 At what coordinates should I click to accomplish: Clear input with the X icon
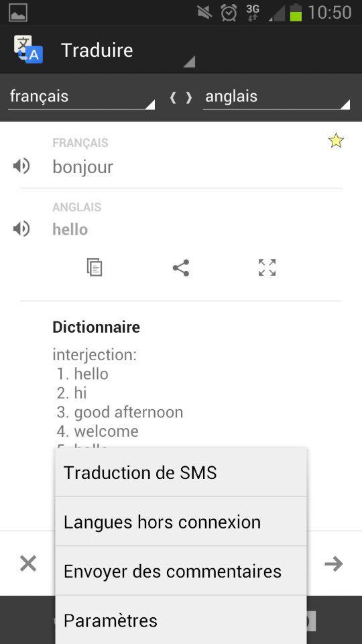pyautogui.click(x=28, y=563)
